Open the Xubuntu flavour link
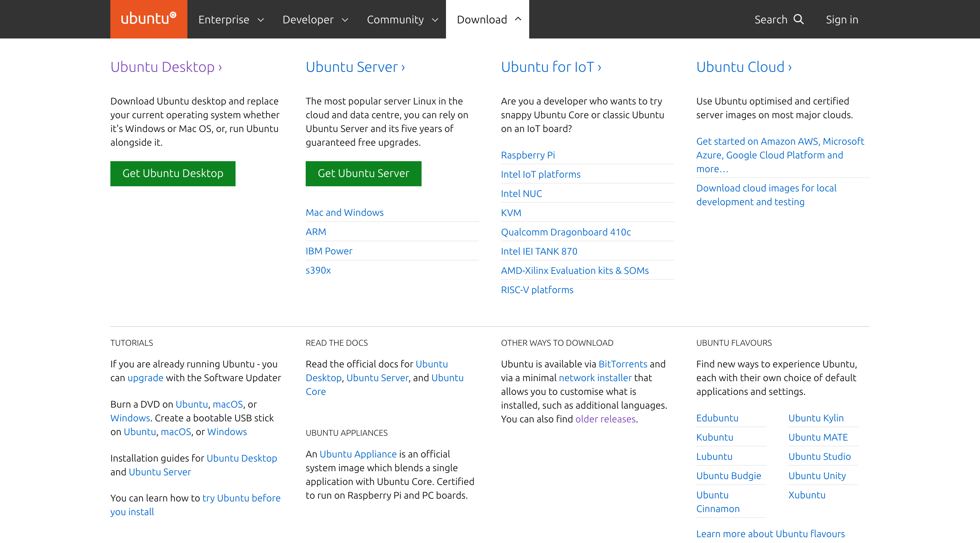Image resolution: width=980 pixels, height=543 pixels. pyautogui.click(x=806, y=495)
